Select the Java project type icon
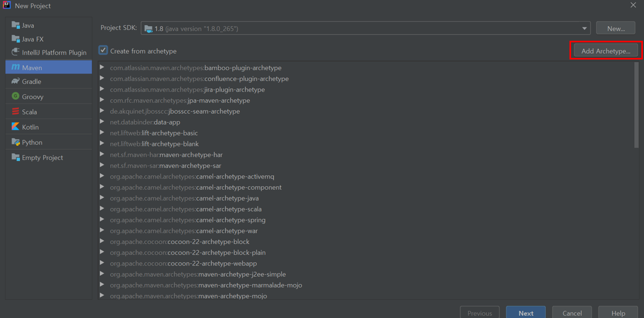This screenshot has width=644, height=318. pos(16,25)
